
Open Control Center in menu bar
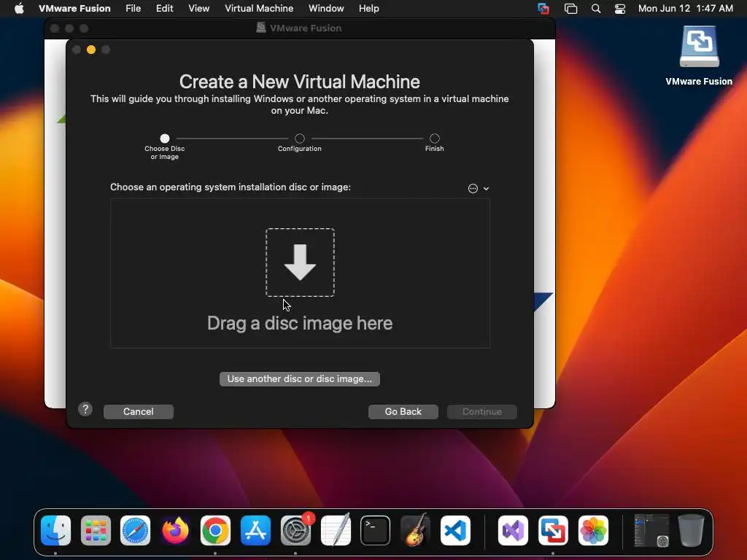(620, 9)
